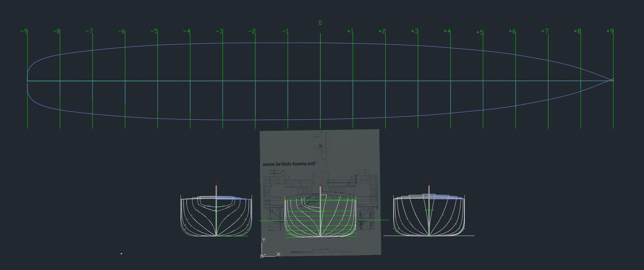Image resolution: width=644 pixels, height=270 pixels.
Task: Select the station label "+4"
Action: pyautogui.click(x=447, y=31)
